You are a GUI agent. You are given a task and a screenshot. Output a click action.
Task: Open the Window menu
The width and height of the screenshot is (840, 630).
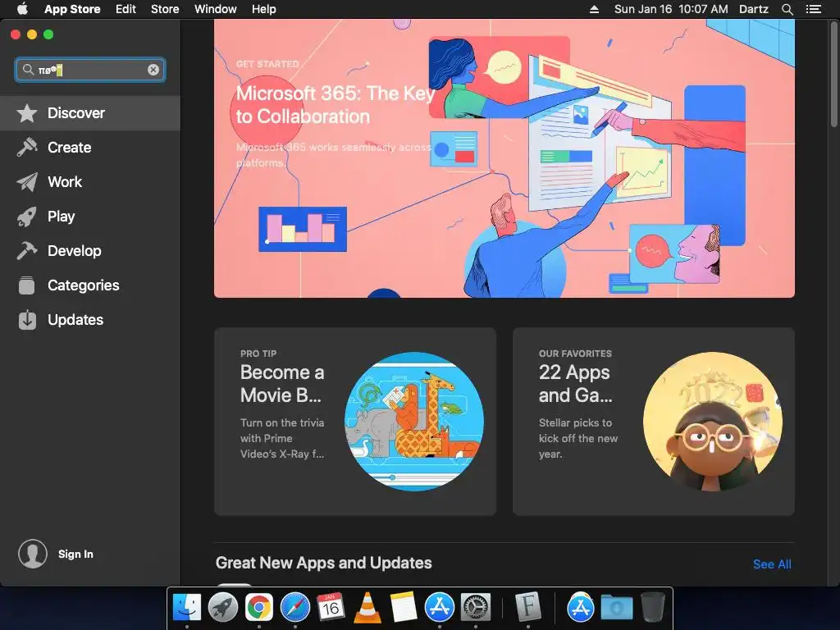point(216,9)
